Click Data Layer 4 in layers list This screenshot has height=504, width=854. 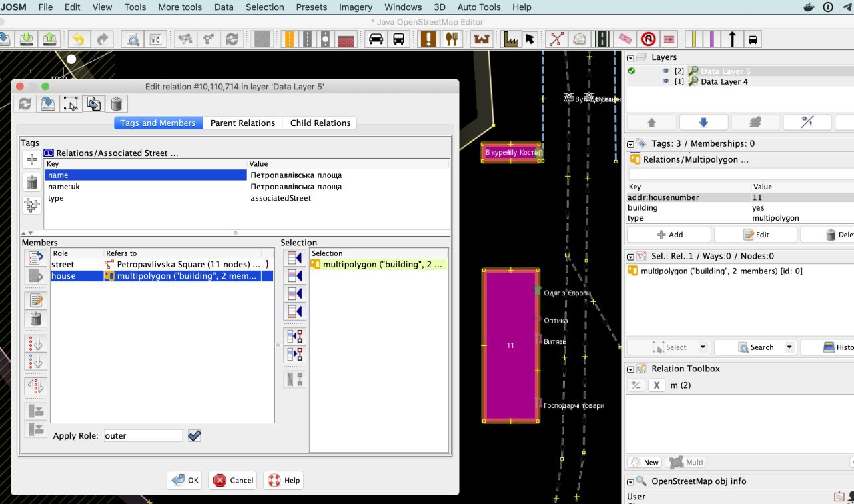point(724,81)
